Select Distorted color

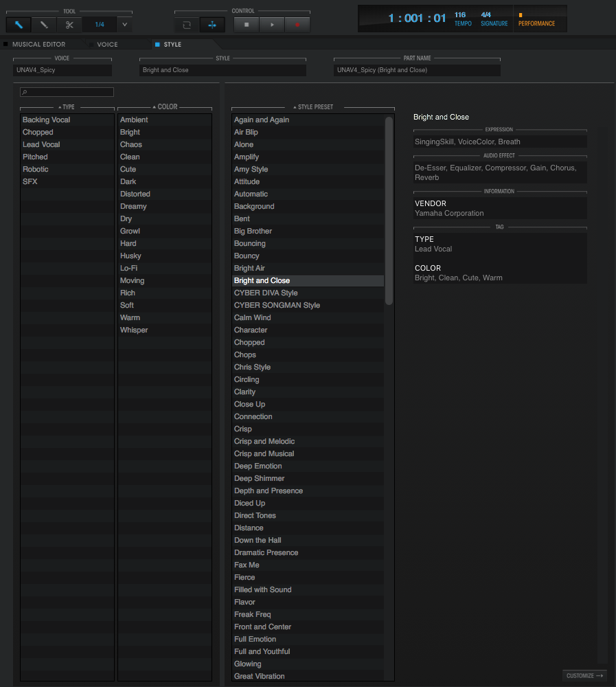165,194
